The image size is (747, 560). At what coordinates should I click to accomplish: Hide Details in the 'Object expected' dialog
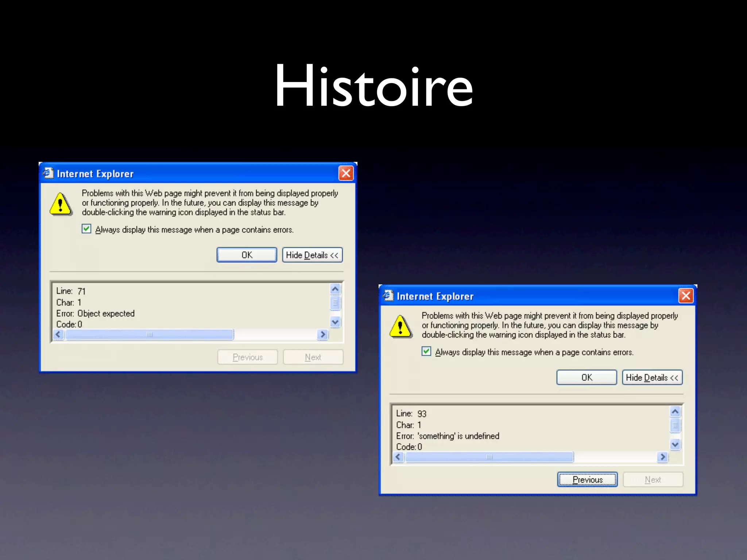pyautogui.click(x=313, y=255)
